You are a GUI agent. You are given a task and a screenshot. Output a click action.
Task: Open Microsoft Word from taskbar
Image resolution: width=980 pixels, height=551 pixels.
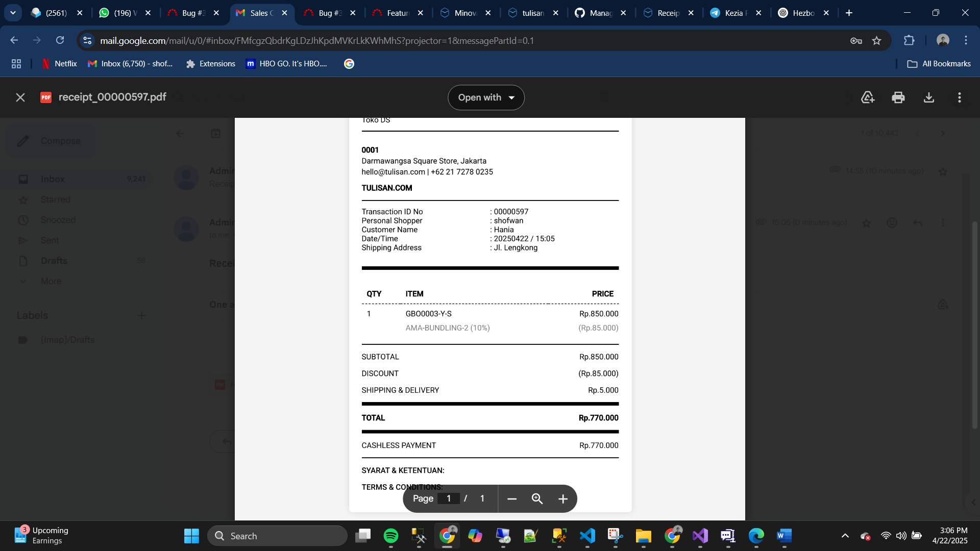[x=784, y=536]
